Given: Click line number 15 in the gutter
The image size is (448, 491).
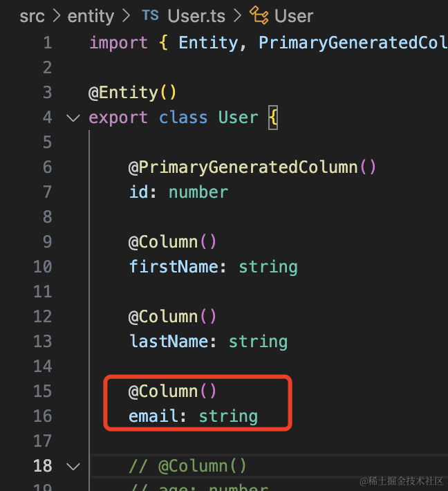Looking at the screenshot, I should click(43, 391).
